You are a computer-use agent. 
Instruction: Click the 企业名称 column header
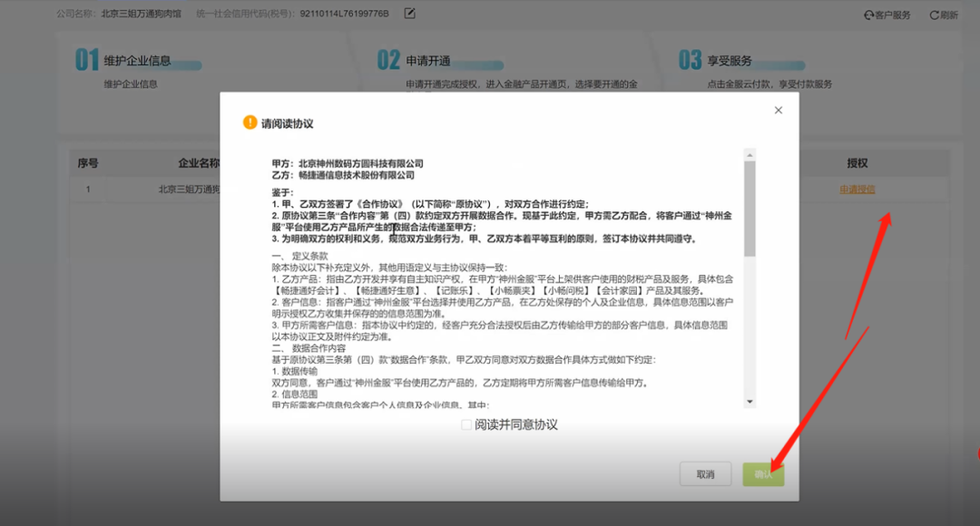point(199,163)
